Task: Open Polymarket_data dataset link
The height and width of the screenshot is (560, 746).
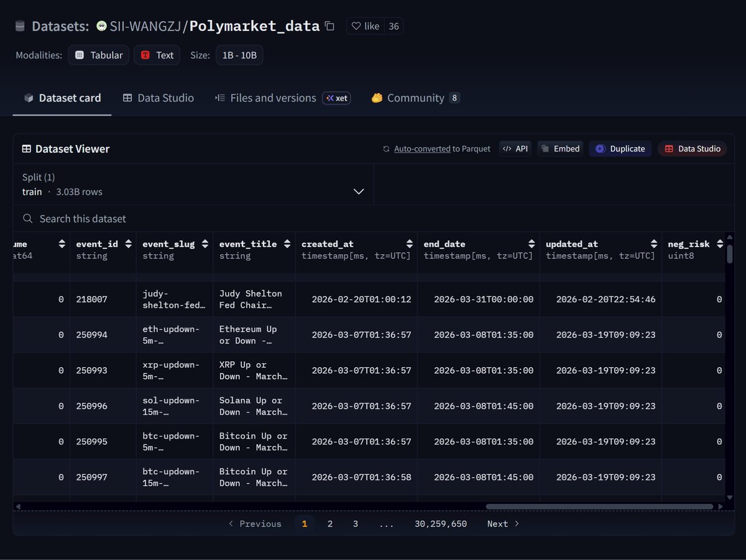Action: [254, 26]
